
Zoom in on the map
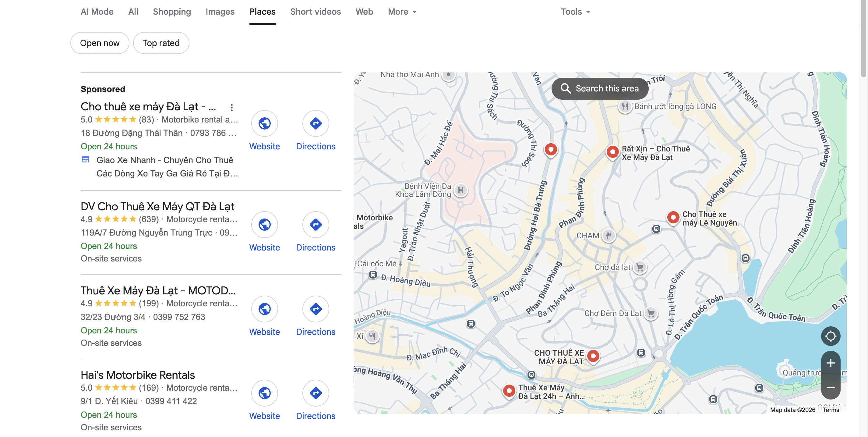click(830, 363)
